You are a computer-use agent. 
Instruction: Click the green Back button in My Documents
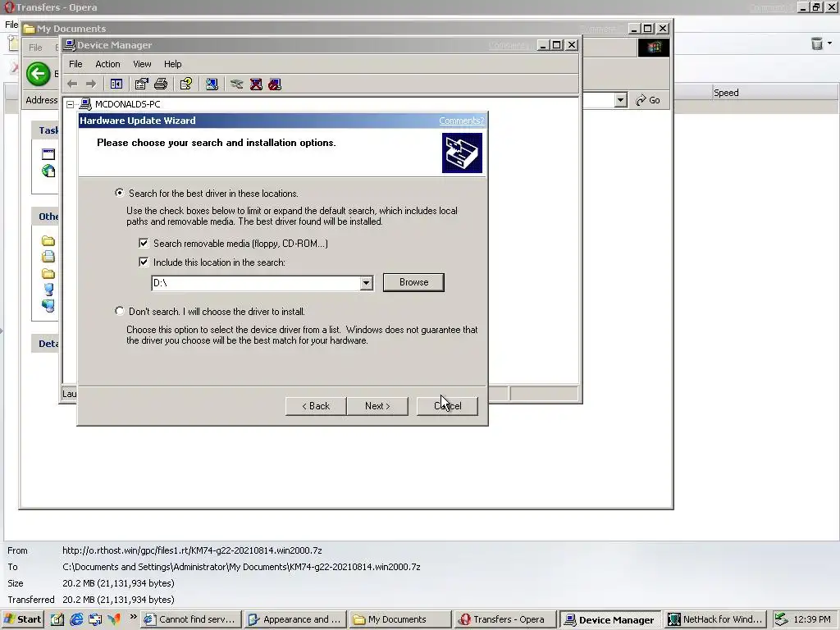point(38,74)
